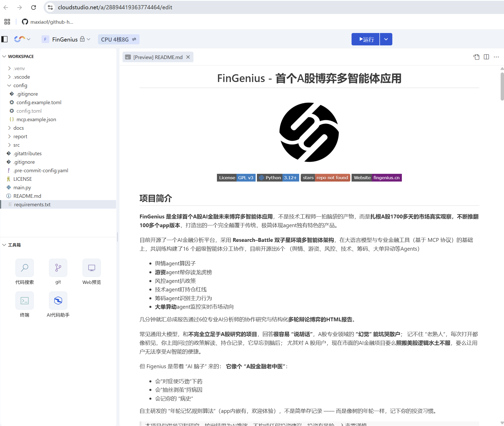Open the FinGenius project dropdown
Viewport: 504px width, 426px height.
(88, 39)
